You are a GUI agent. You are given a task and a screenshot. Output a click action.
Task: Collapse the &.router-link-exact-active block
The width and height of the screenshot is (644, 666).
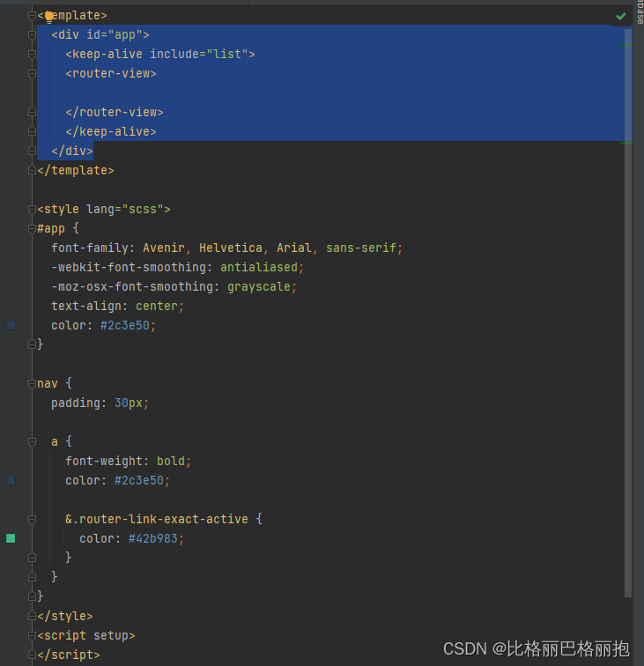pos(32,519)
